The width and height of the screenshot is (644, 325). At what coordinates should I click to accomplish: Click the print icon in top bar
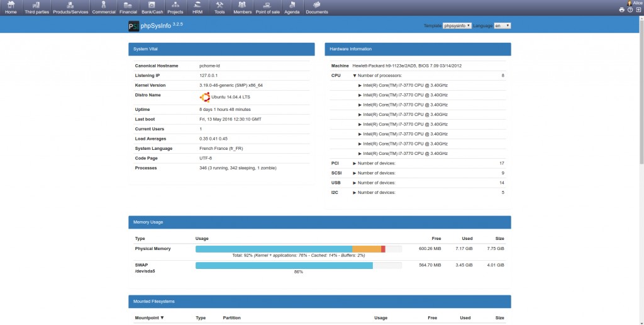(622, 10)
